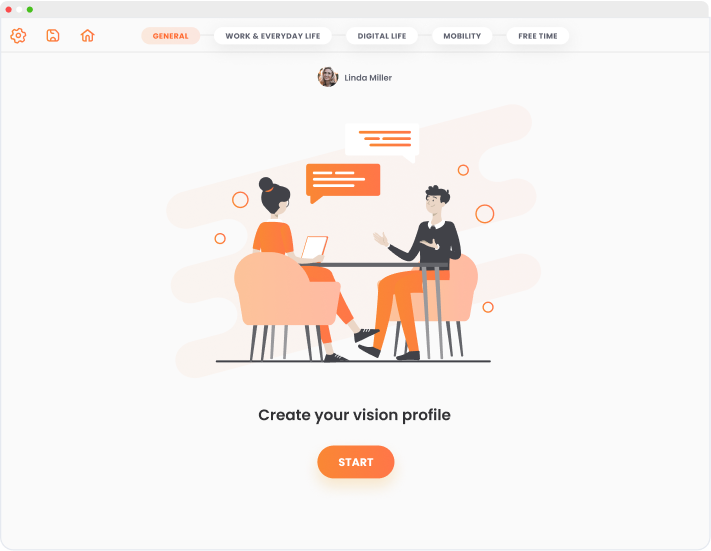The height and width of the screenshot is (551, 711).
Task: Open settings via the gear icon
Action: 18,35
